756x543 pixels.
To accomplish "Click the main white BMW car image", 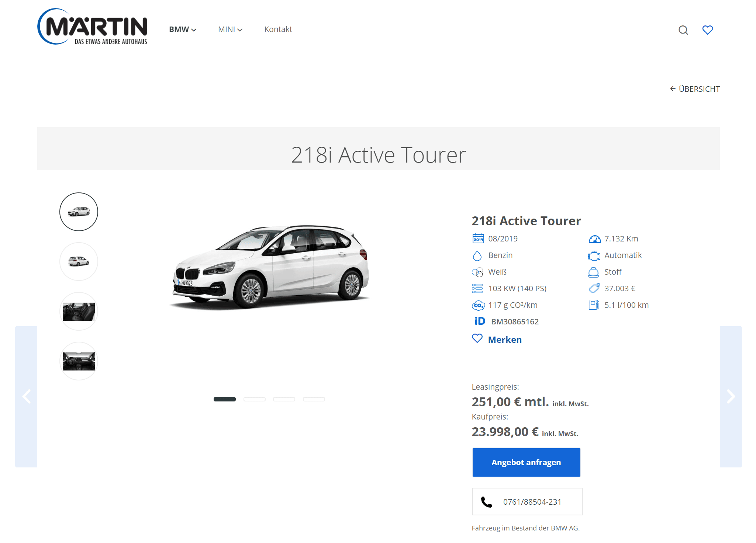I will coord(270,267).
